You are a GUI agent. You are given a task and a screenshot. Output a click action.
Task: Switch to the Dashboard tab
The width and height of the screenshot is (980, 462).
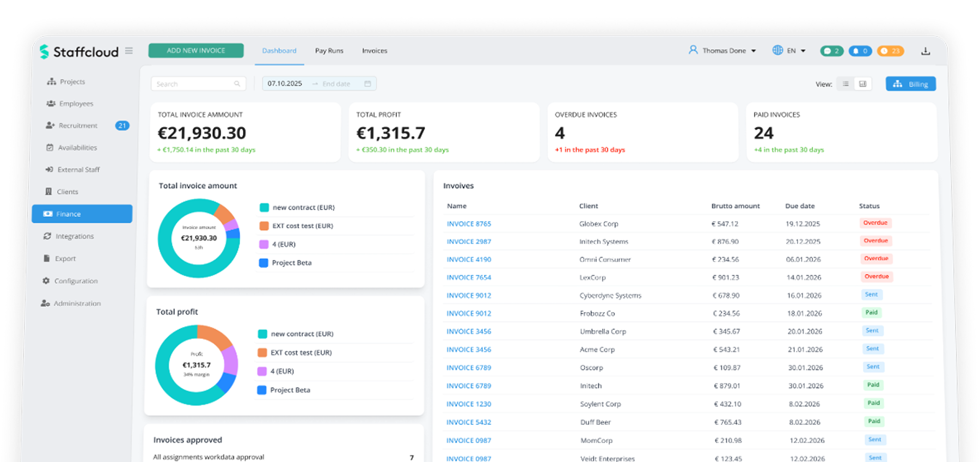click(279, 51)
